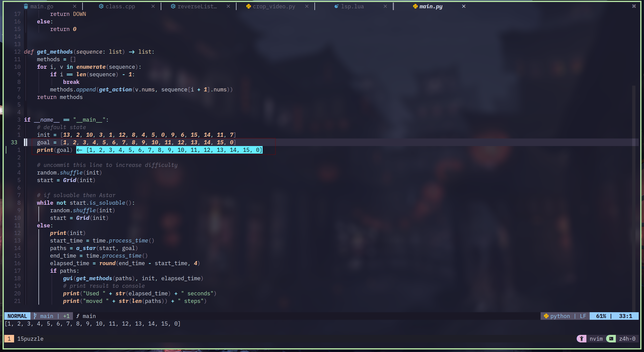
Task: Close the class.cpp buffer
Action: click(153, 6)
